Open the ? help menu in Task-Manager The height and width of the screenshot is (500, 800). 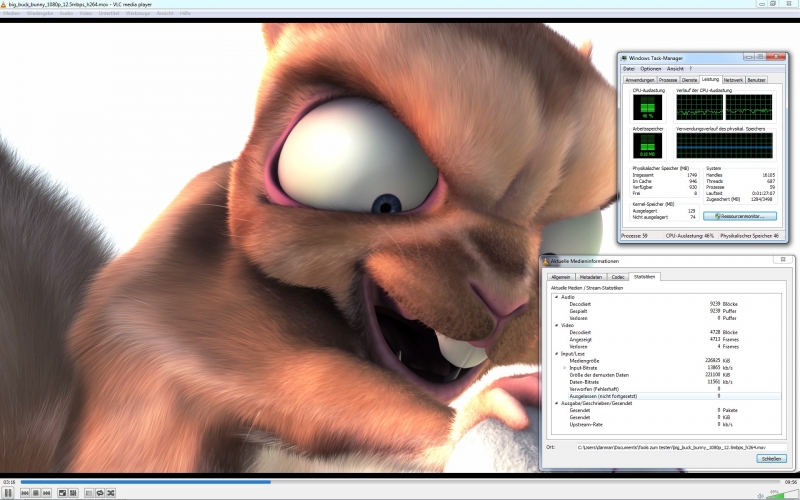[x=691, y=68]
